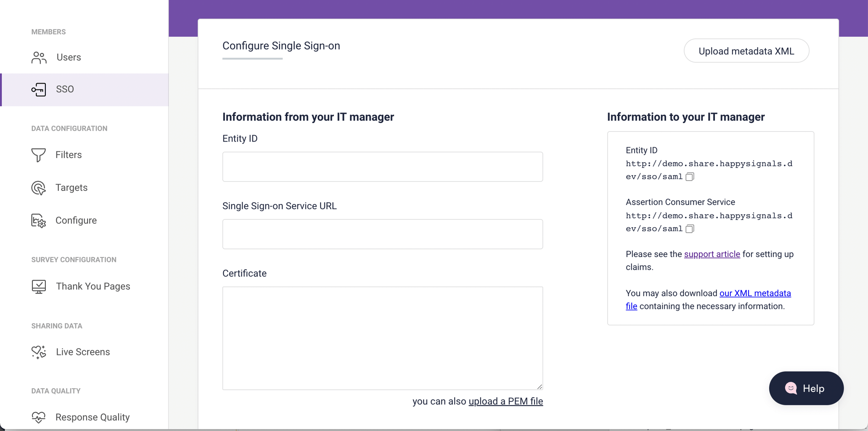Click inside the Entity ID input field
868x431 pixels.
pyautogui.click(x=382, y=166)
